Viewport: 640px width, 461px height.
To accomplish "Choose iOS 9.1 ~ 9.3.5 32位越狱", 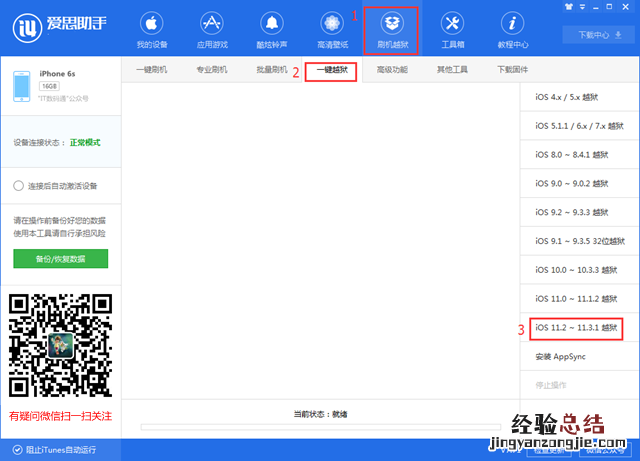I will tap(579, 241).
